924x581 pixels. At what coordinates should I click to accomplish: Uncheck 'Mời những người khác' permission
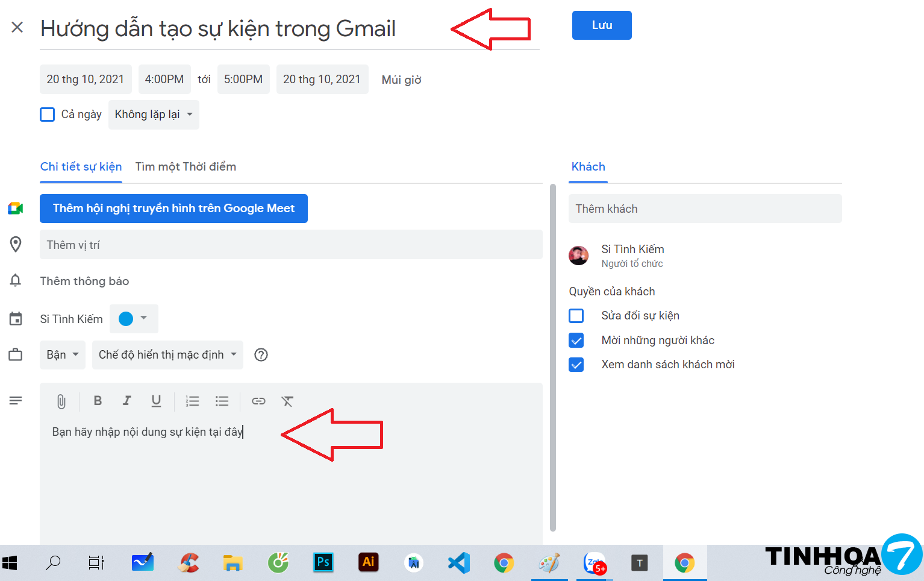pos(576,341)
